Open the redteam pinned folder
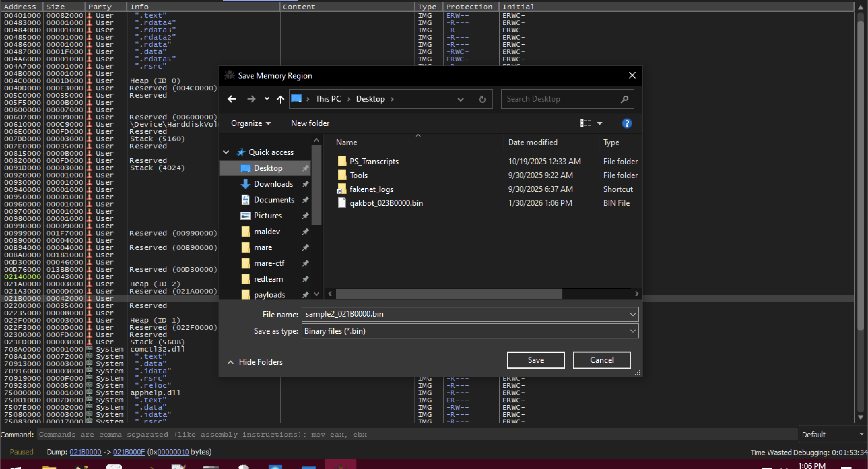Image resolution: width=868 pixels, height=469 pixels. coord(268,279)
